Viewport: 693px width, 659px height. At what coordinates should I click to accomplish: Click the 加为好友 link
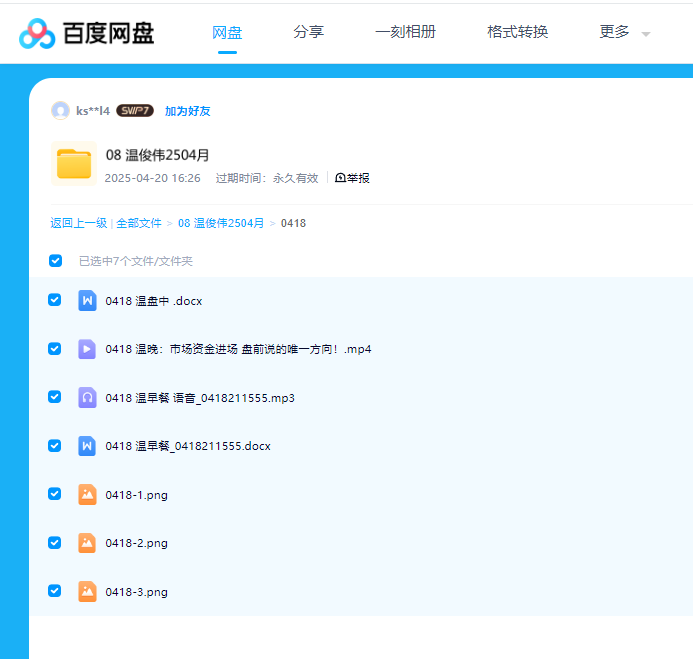pyautogui.click(x=187, y=111)
